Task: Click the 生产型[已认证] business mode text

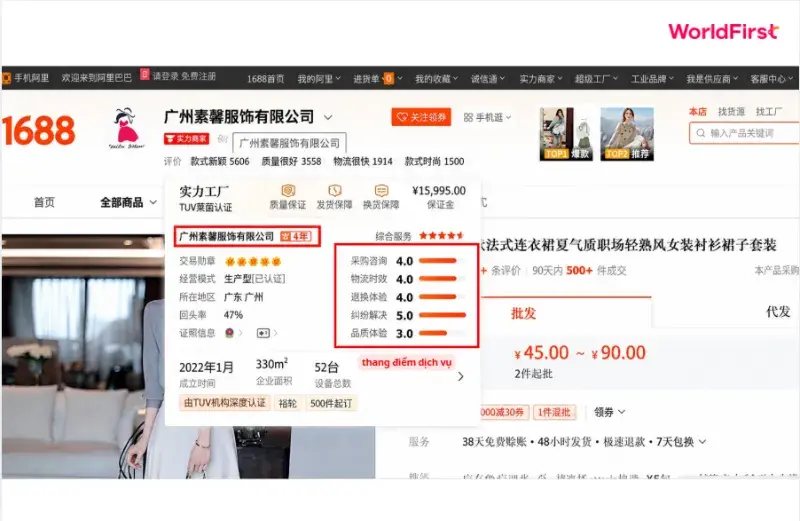Action: click(255, 279)
